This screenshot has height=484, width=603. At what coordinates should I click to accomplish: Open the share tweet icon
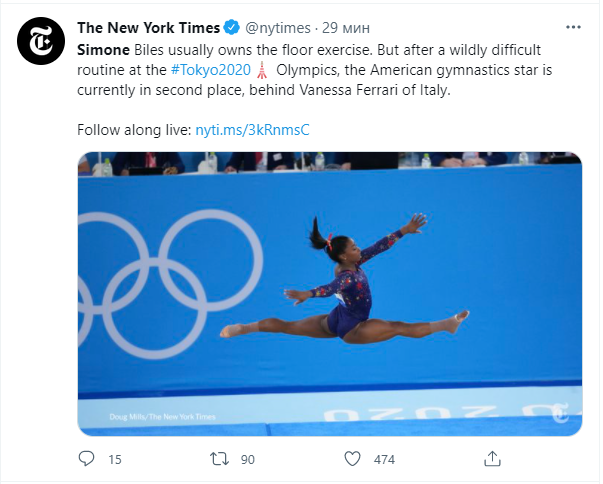coord(492,459)
